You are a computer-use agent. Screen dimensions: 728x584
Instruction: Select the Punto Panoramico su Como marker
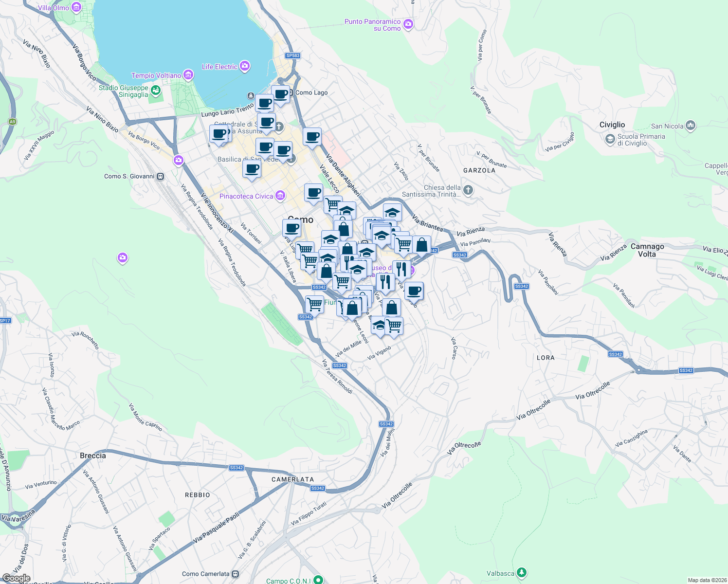point(409,24)
